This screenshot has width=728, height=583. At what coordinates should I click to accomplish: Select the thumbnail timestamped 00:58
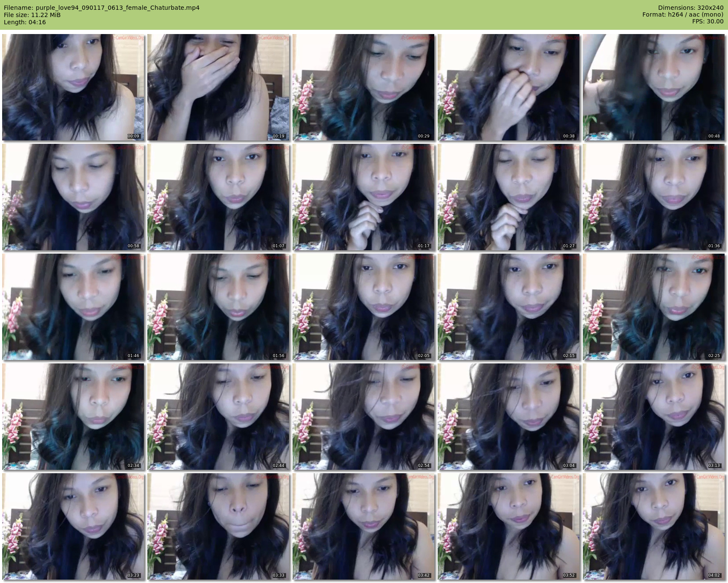73,197
